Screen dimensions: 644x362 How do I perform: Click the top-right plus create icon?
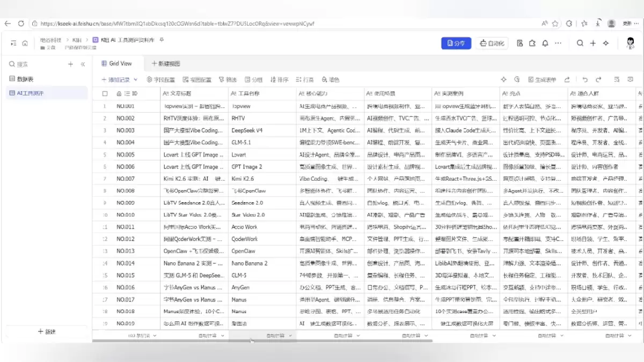(593, 43)
